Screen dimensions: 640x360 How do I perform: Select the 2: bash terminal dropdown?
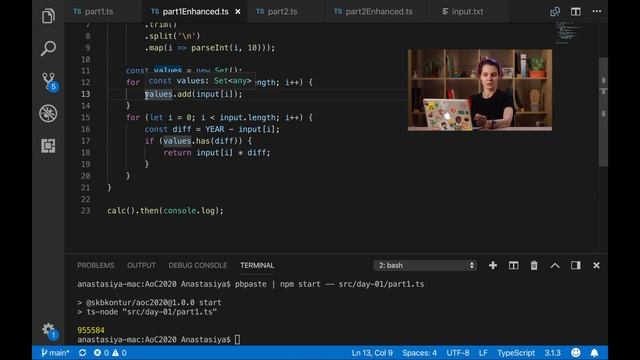[425, 265]
